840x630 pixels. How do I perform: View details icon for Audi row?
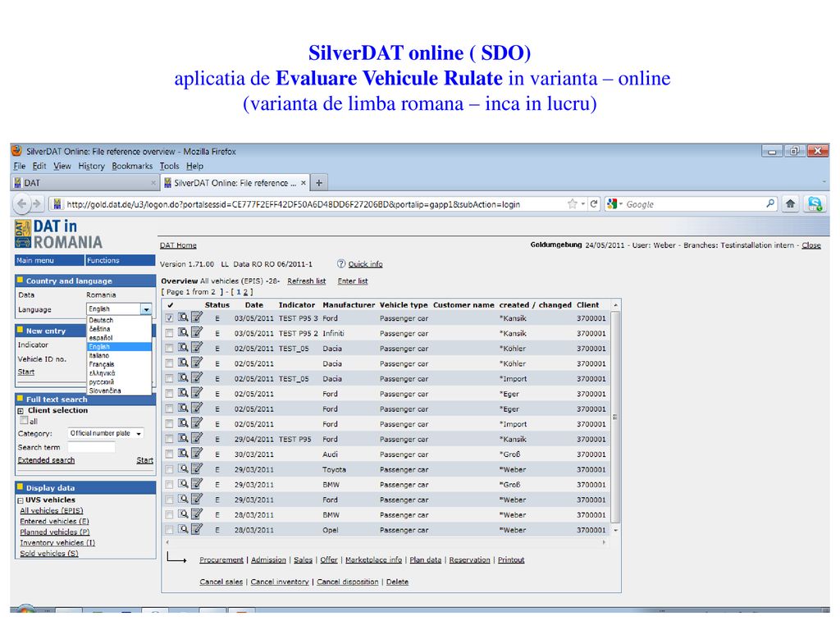[x=183, y=453]
